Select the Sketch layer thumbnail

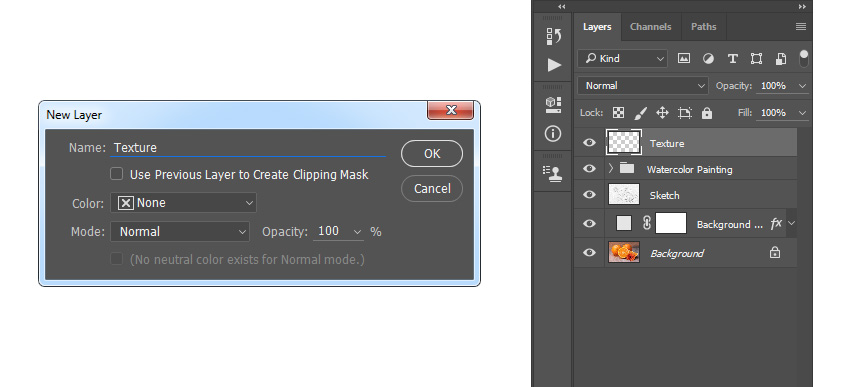coord(624,195)
